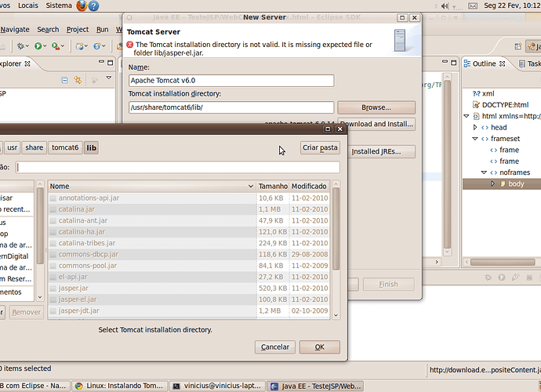Maximize the Explorer panel
Viewport: 541px width, 392px height.
(x=110, y=63)
